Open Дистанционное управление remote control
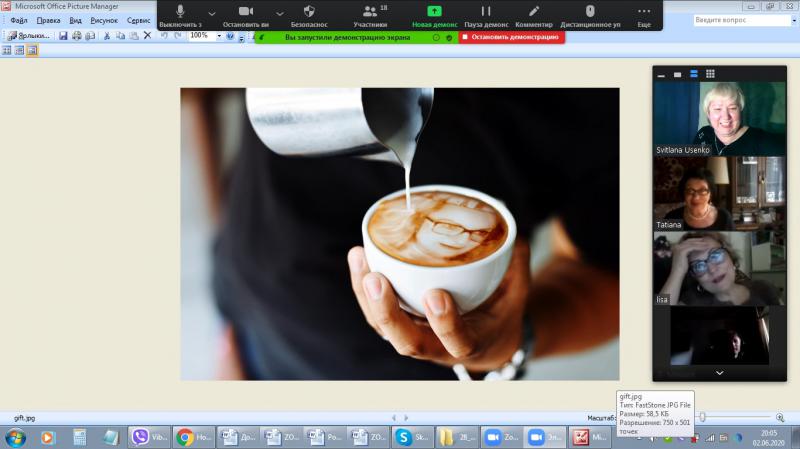This screenshot has height=449, width=800. coord(590,15)
